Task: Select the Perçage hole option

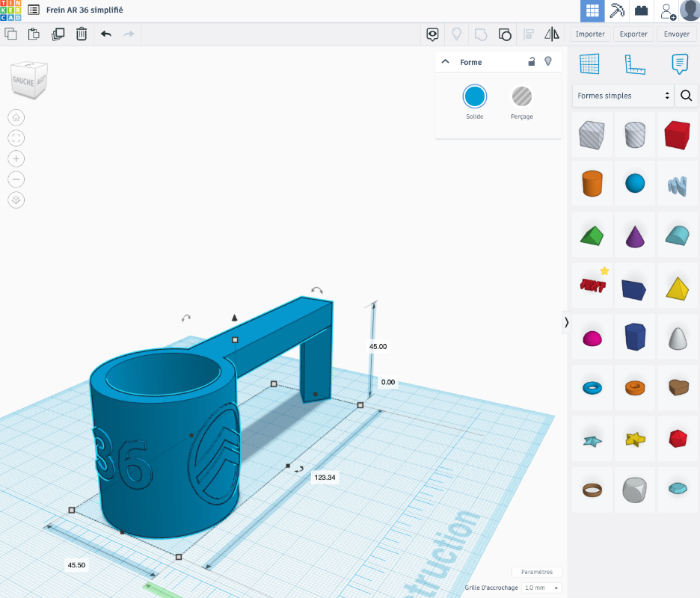Action: [x=522, y=96]
